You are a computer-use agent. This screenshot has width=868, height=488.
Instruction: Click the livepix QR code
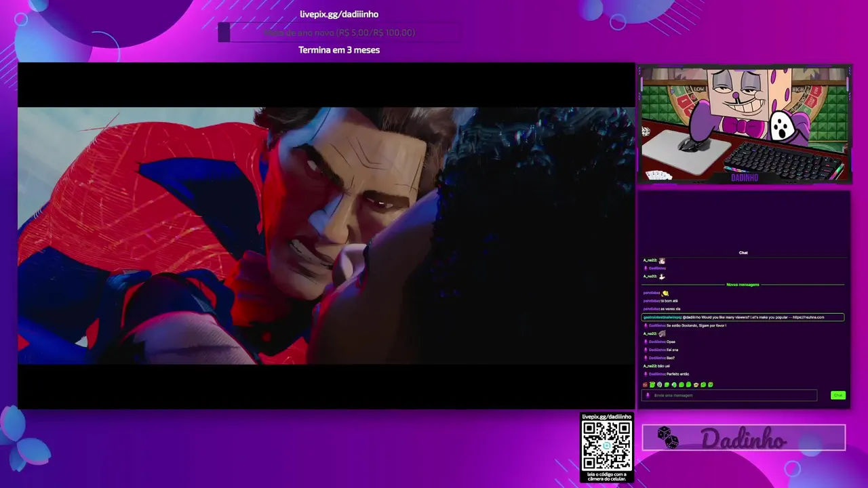(x=606, y=446)
